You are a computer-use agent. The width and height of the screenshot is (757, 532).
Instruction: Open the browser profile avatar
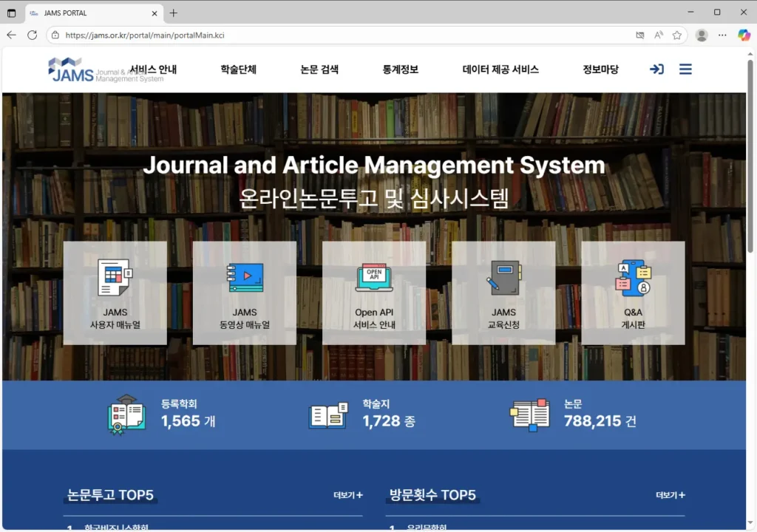[702, 35]
